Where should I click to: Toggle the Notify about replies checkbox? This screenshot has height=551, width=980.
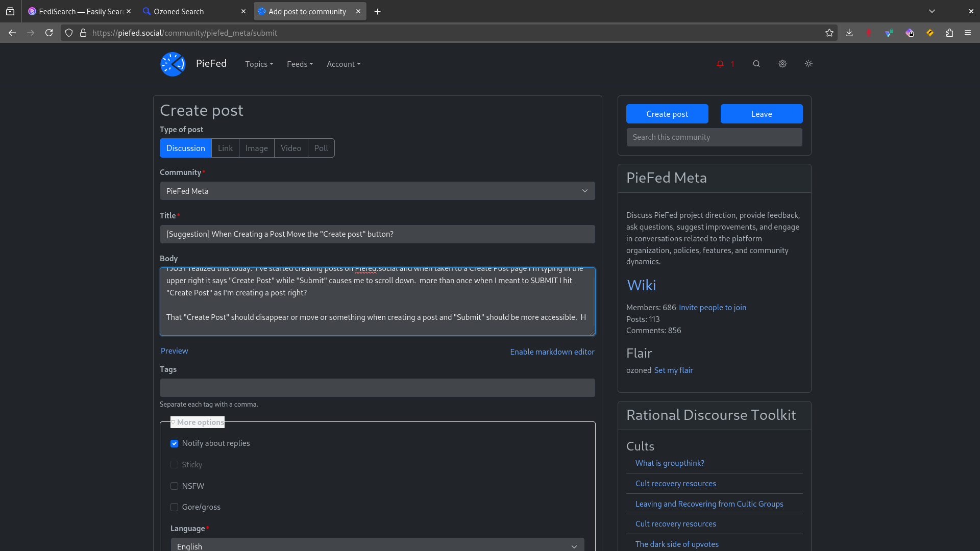coord(175,443)
